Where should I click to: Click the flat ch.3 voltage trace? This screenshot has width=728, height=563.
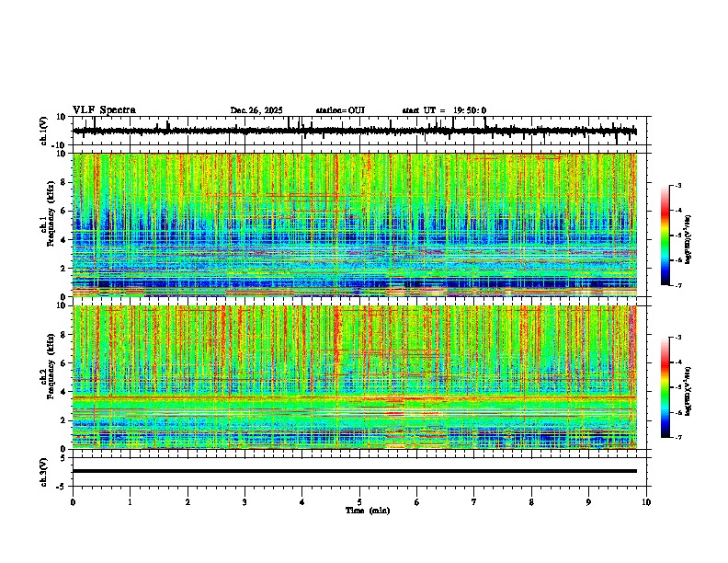click(355, 471)
